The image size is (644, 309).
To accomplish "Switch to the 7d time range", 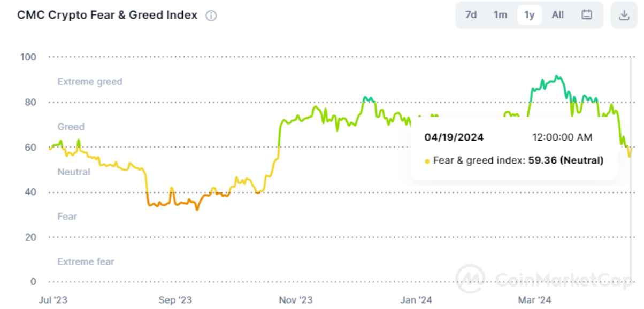I will point(471,15).
